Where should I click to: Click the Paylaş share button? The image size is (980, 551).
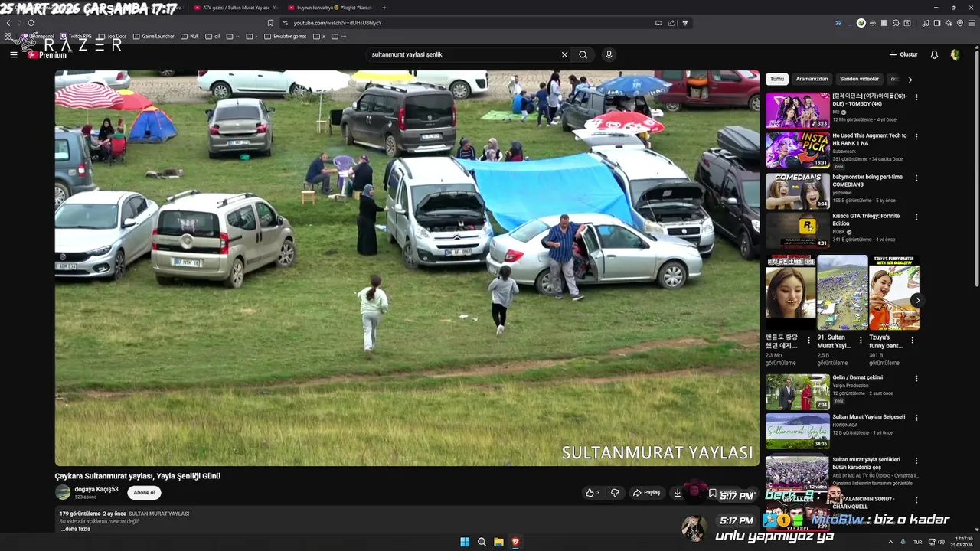646,493
